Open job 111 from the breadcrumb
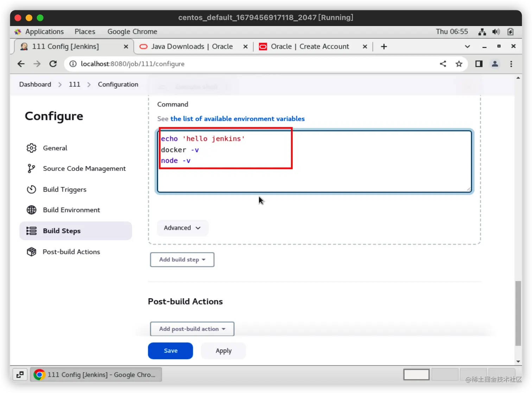Screen dimensions: 532x393 pyautogui.click(x=75, y=84)
